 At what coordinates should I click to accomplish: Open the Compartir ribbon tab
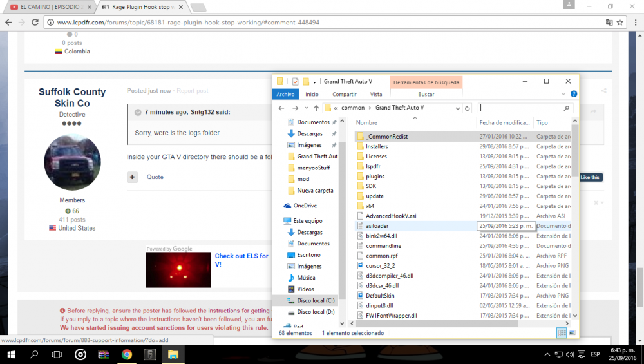click(x=344, y=94)
